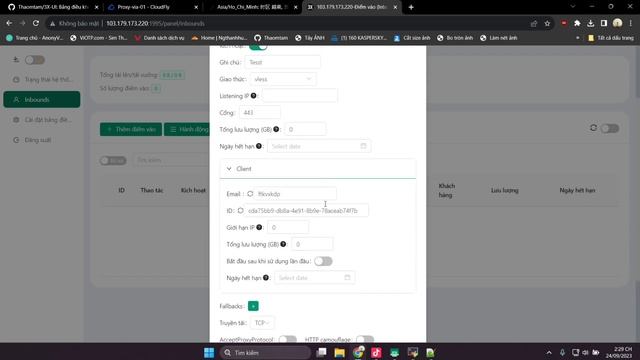Open the Chrome profile avatar
Screen dimensions: 640x360
point(618,23)
